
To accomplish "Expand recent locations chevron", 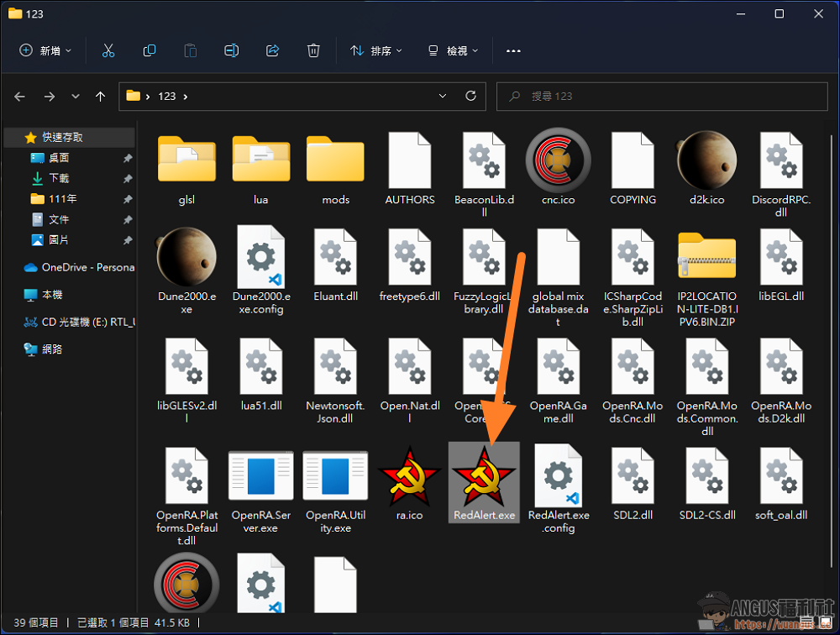I will point(76,97).
